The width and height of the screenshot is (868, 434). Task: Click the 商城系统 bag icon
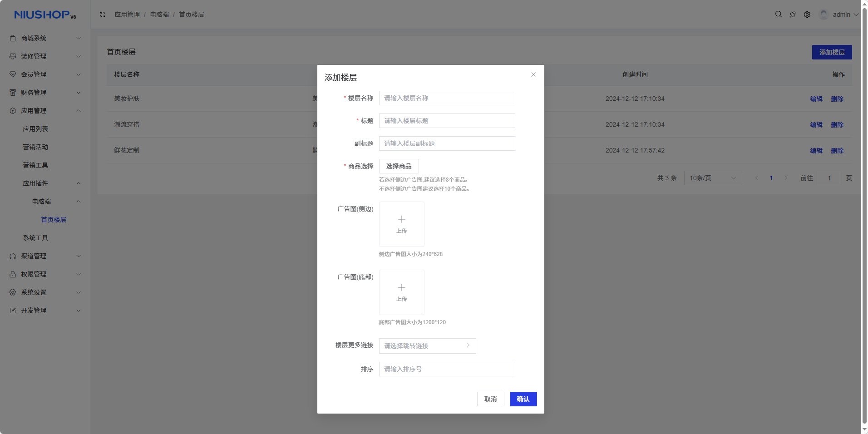pyautogui.click(x=13, y=38)
